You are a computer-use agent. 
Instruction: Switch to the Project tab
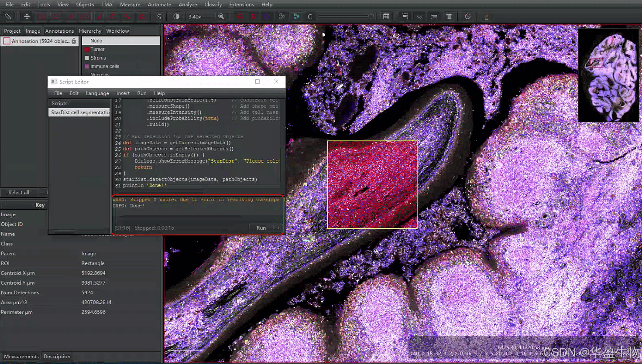tap(12, 31)
